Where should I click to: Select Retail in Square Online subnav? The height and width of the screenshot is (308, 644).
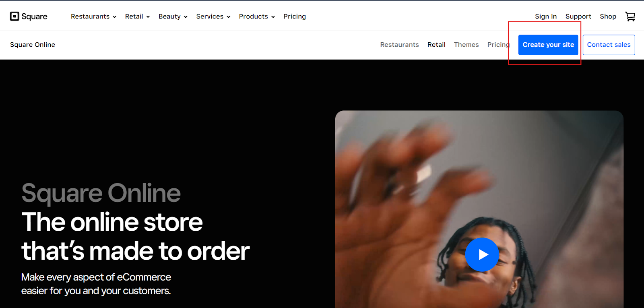(436, 45)
